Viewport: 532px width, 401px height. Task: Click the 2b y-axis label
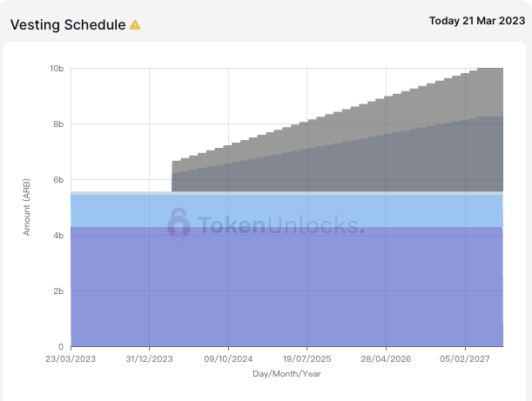coord(58,291)
